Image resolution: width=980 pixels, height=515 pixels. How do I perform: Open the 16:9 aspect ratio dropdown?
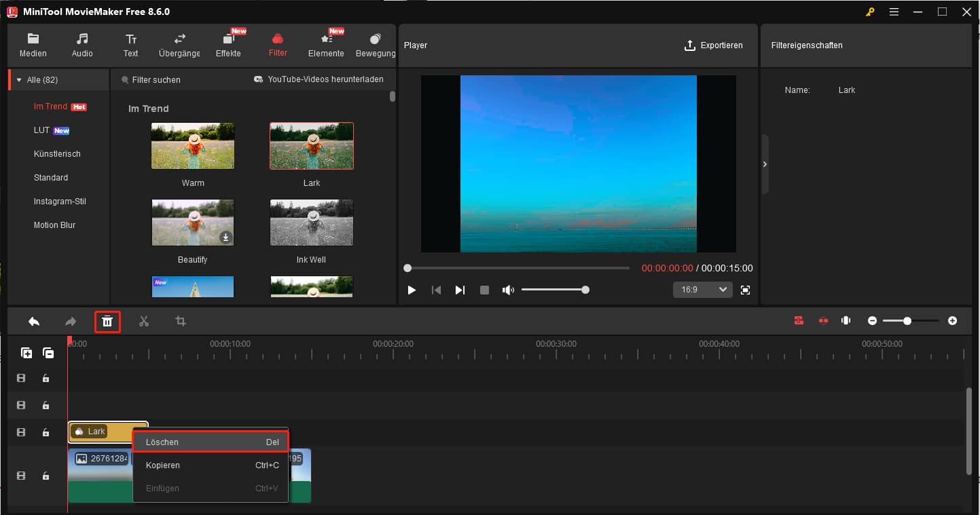click(702, 290)
